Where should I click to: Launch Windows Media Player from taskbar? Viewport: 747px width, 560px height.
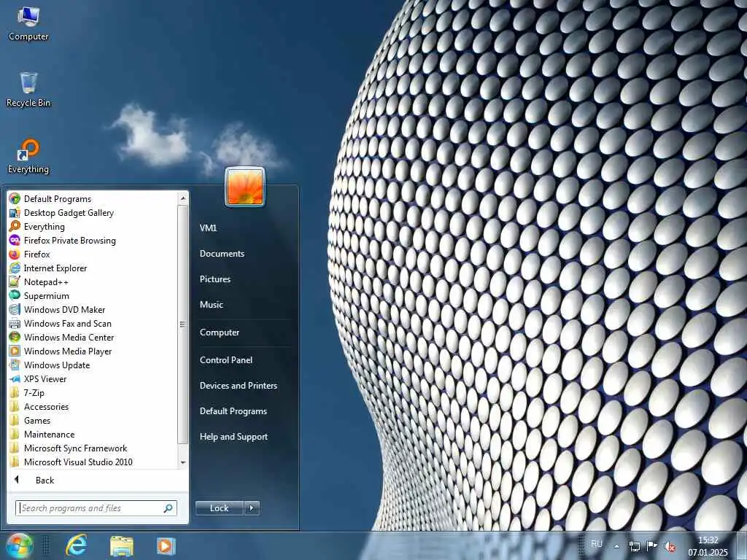[166, 545]
